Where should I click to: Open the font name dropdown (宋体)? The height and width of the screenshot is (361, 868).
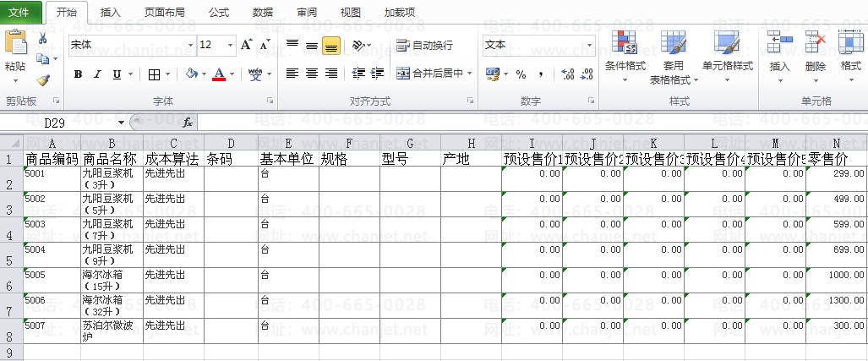click(131, 45)
